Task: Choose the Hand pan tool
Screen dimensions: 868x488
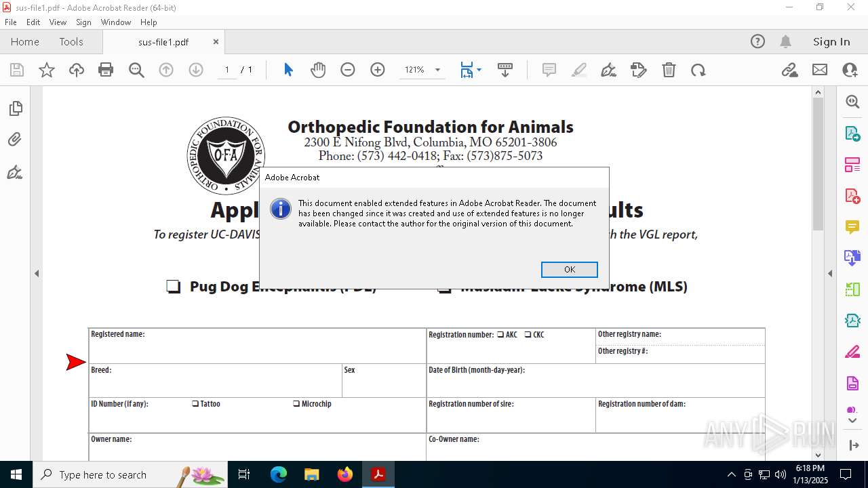Action: [x=318, y=70]
